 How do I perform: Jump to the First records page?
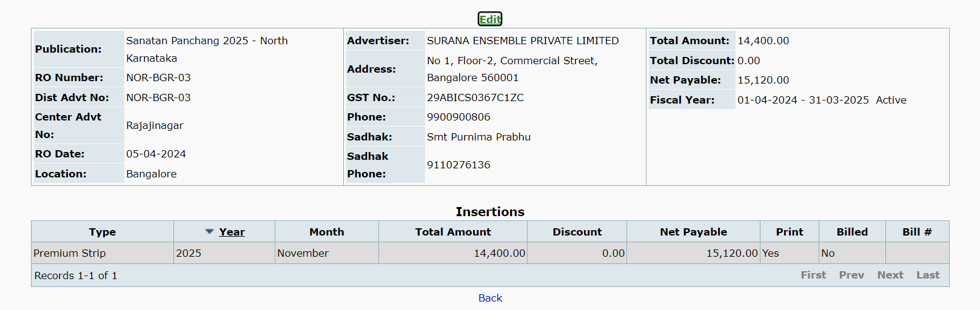coord(813,275)
